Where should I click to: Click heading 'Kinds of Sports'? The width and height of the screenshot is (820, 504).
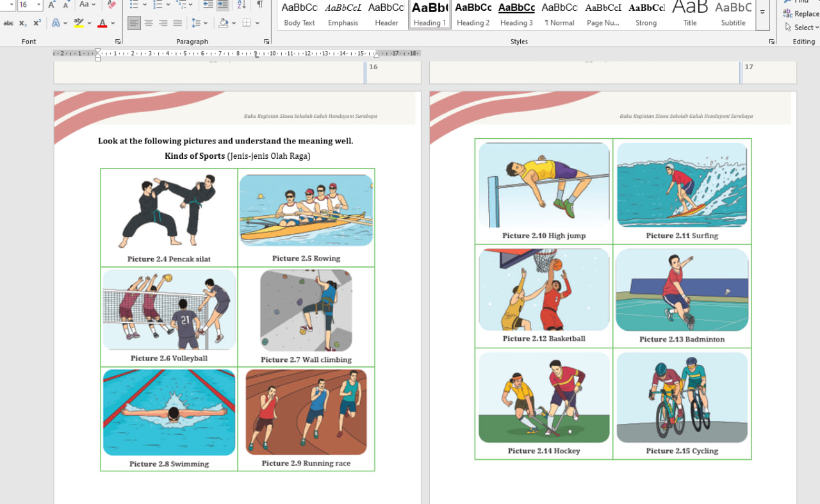pos(195,156)
